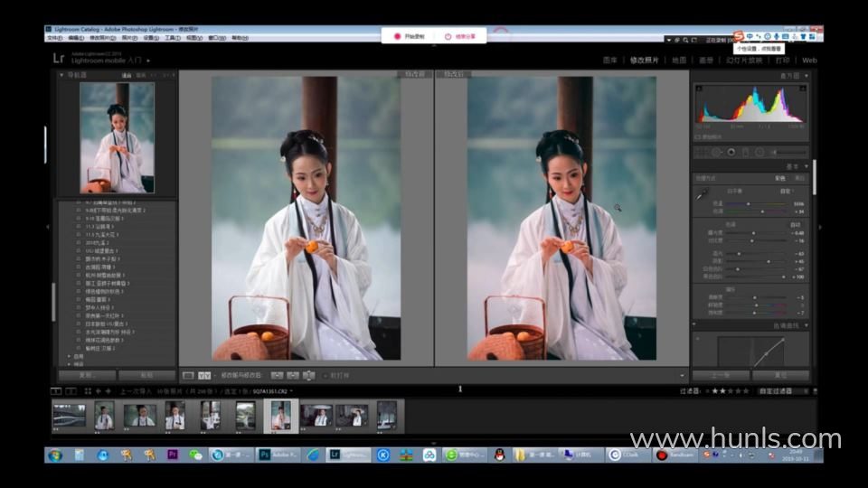868x488 pixels.
Task: Click the end sharing power icon
Action: 448,36
